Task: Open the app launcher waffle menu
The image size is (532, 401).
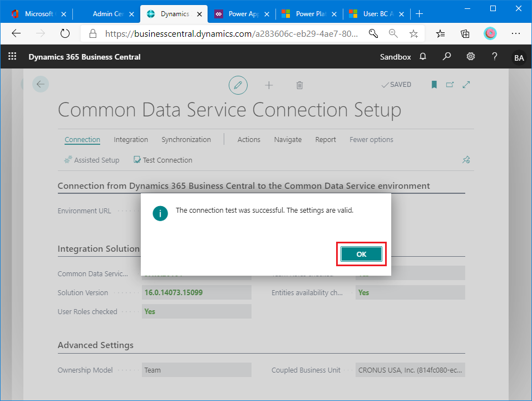Action: (x=12, y=56)
